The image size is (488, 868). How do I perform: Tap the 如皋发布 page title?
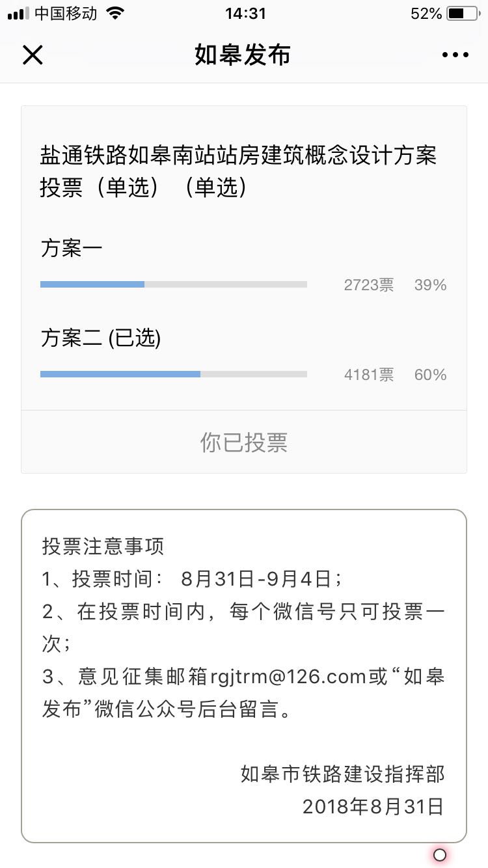pyautogui.click(x=243, y=55)
